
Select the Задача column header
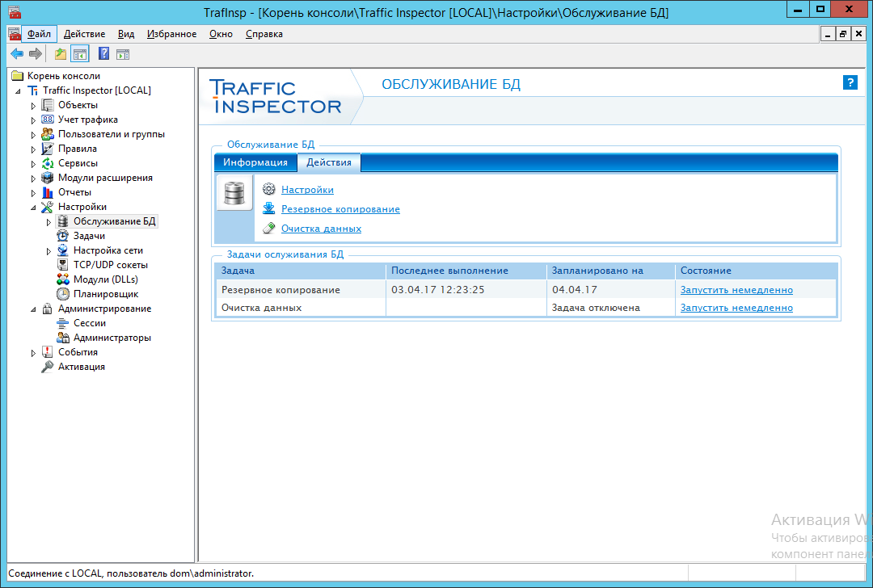coord(301,271)
